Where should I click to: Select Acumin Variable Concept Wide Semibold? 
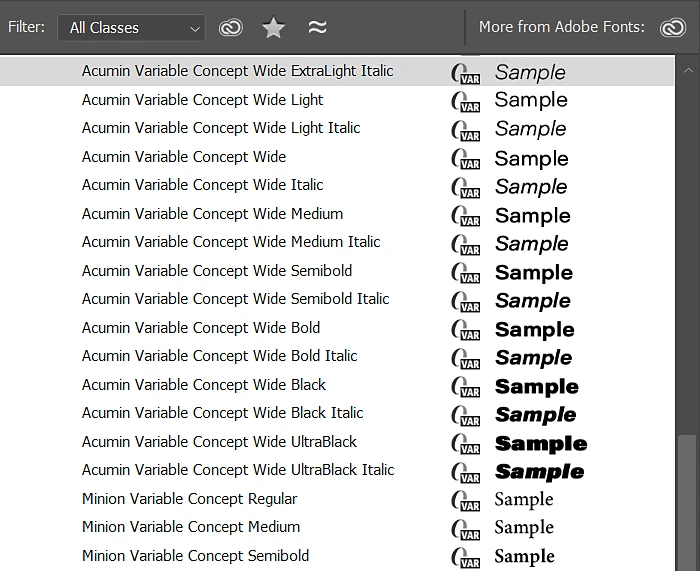(337, 271)
